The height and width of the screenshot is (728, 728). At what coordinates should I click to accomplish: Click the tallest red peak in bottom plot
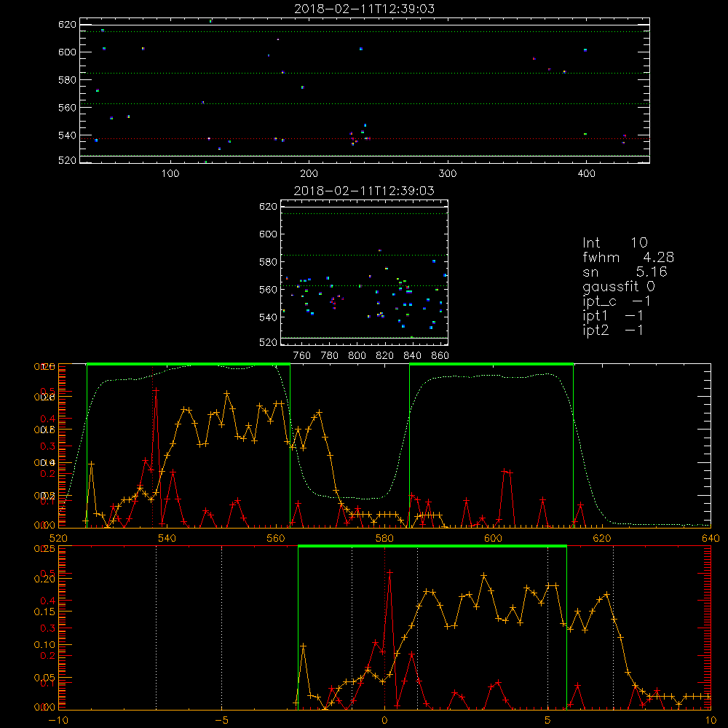[390, 572]
